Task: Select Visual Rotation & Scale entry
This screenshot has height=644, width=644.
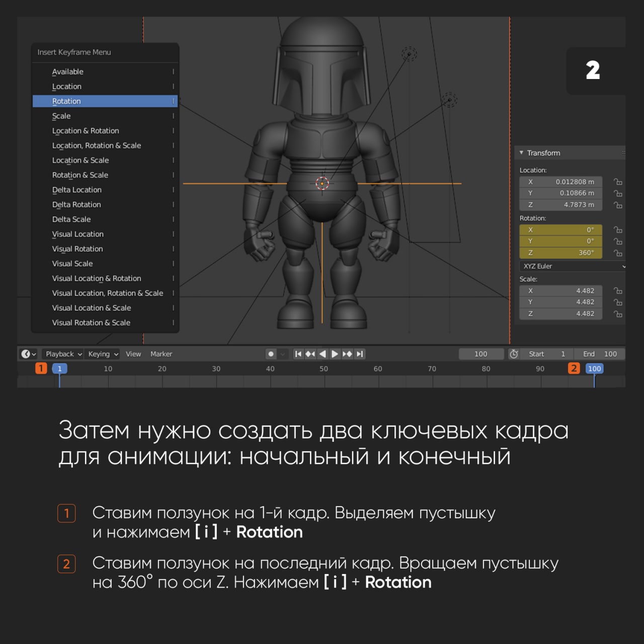Action: (105, 323)
